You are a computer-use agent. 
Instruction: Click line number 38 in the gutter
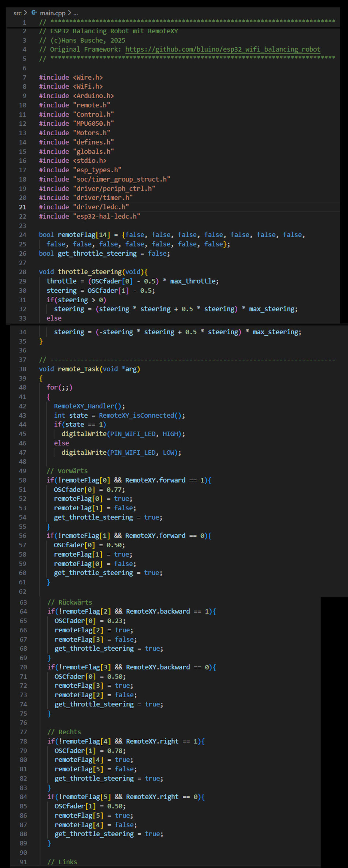[23, 369]
